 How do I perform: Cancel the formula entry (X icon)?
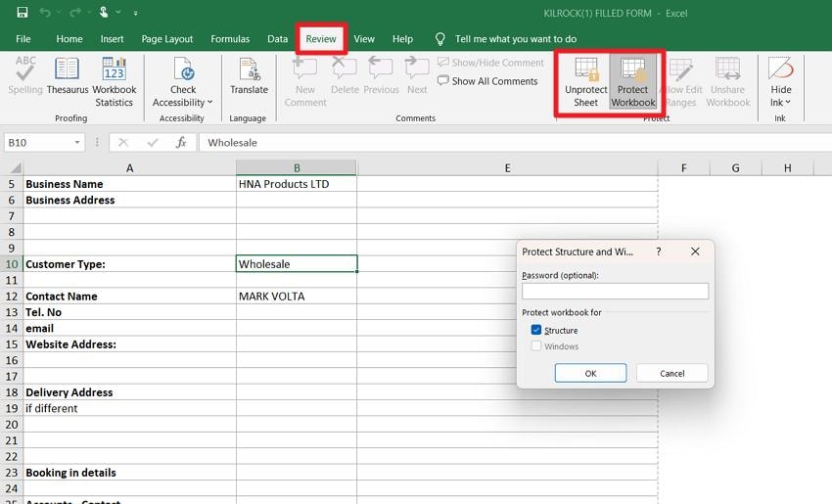[123, 142]
